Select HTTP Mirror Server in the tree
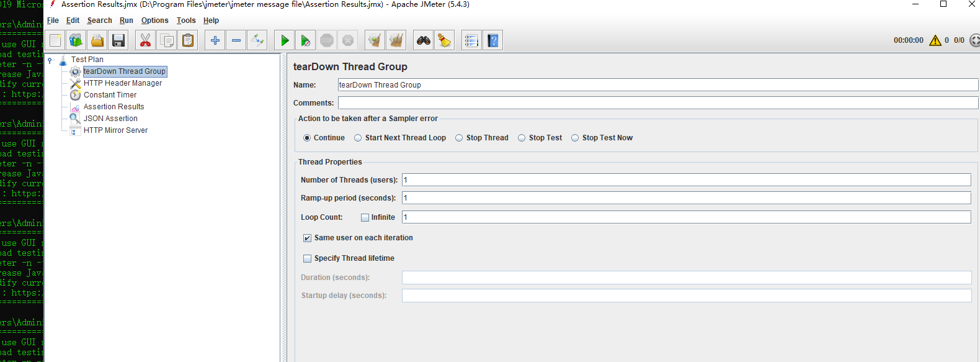This screenshot has height=362, width=980. (115, 130)
